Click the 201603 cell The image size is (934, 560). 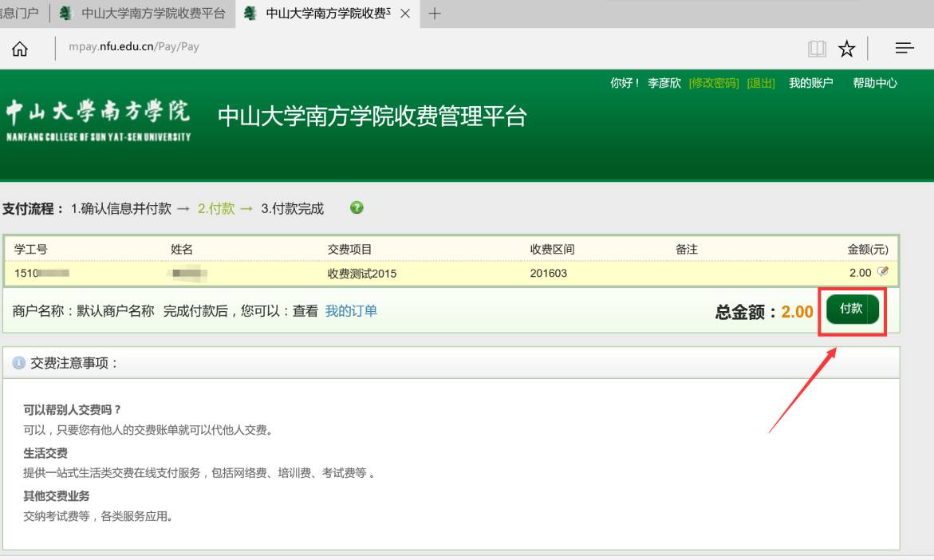coord(548,274)
